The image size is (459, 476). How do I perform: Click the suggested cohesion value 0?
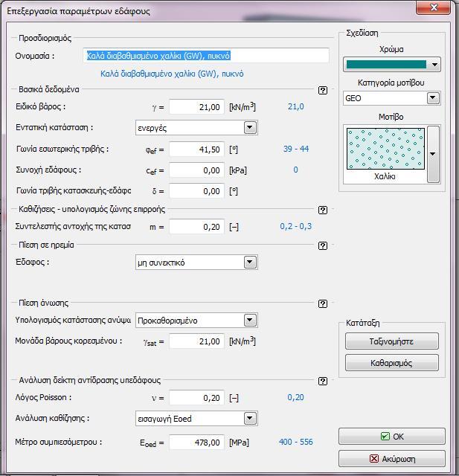click(295, 170)
